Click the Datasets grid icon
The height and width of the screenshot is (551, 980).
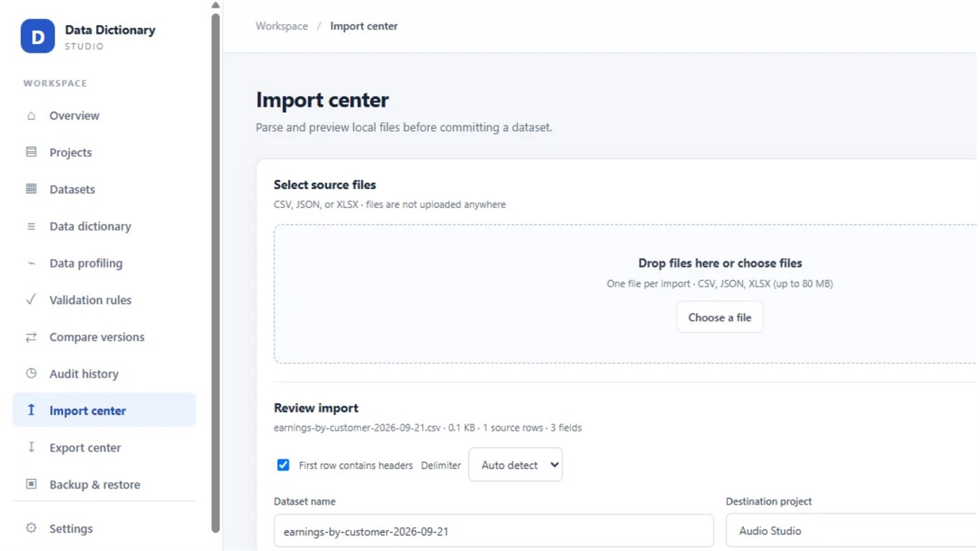(31, 189)
